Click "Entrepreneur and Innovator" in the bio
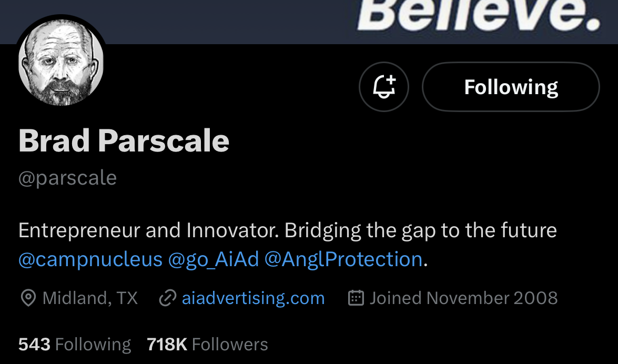 (x=143, y=230)
